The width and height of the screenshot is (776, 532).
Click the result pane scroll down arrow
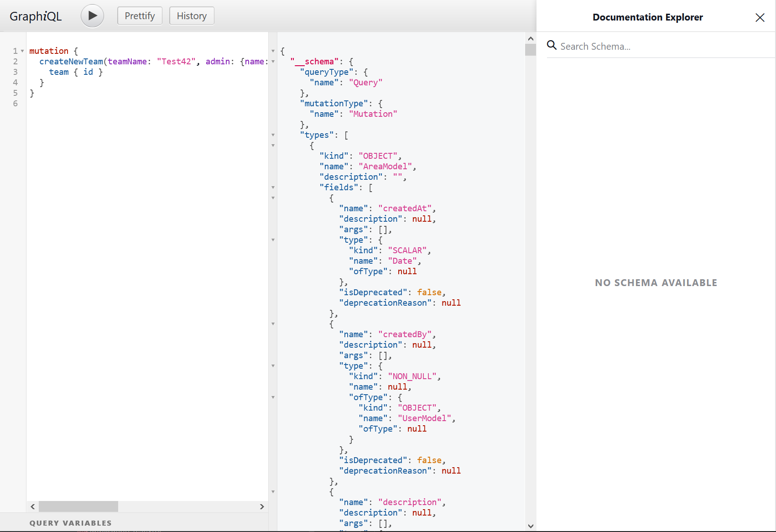point(531,526)
